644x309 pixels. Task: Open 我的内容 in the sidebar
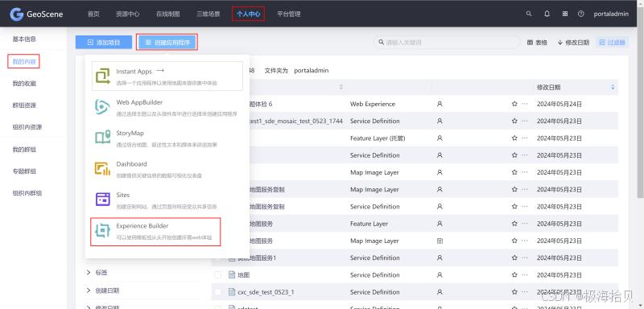(x=24, y=61)
